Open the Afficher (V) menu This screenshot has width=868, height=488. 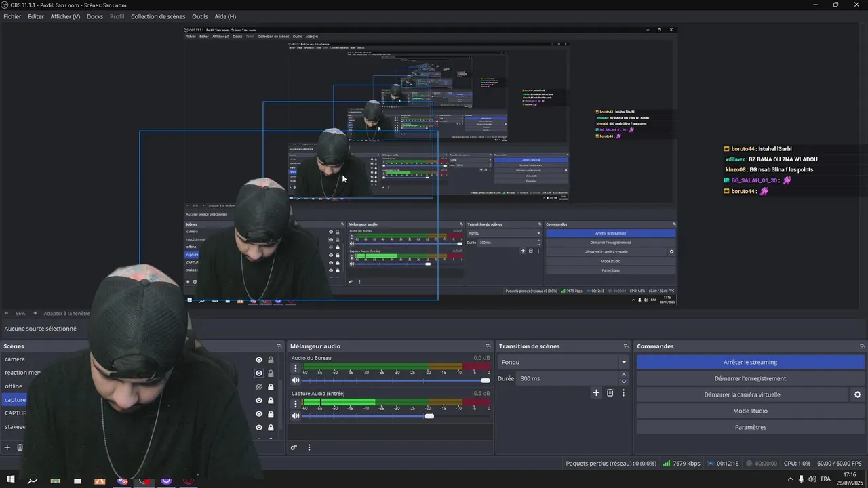tap(65, 16)
